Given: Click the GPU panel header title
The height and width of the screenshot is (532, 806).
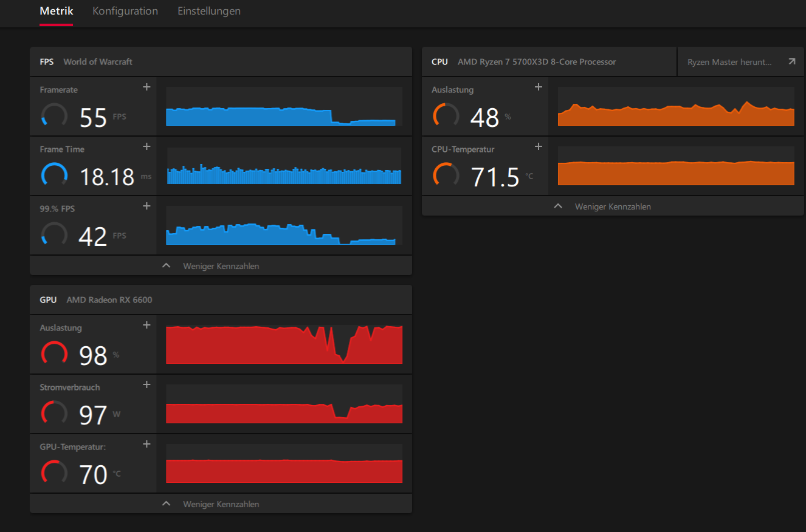Looking at the screenshot, I should coord(48,300).
